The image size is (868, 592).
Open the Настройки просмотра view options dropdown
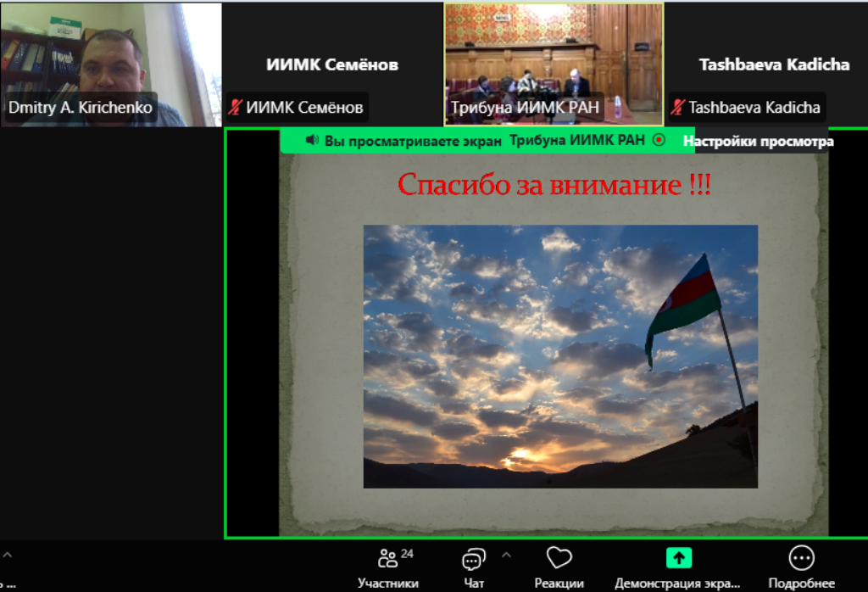(x=758, y=142)
